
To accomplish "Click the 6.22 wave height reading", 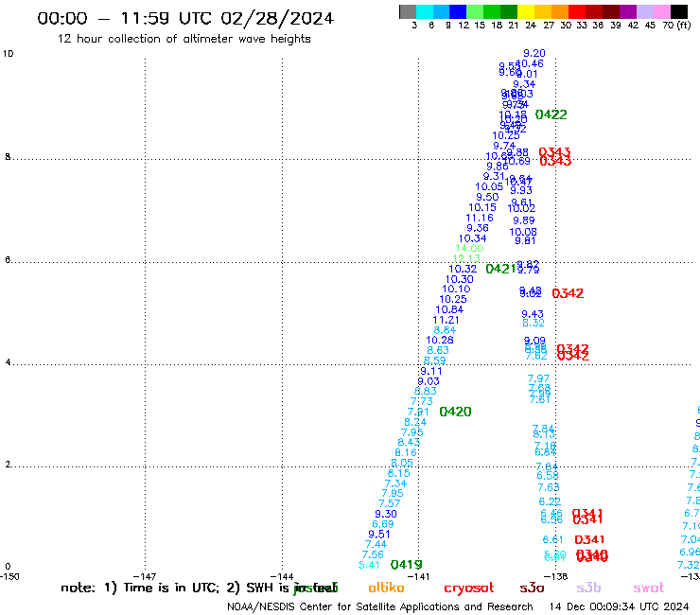I will pyautogui.click(x=550, y=501).
